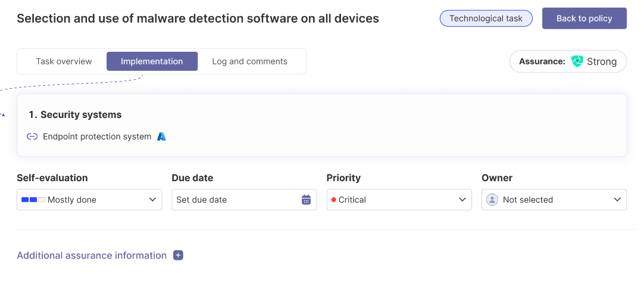This screenshot has width=644, height=283.
Task: Click the link chain icon in Security systems
Action: point(32,136)
